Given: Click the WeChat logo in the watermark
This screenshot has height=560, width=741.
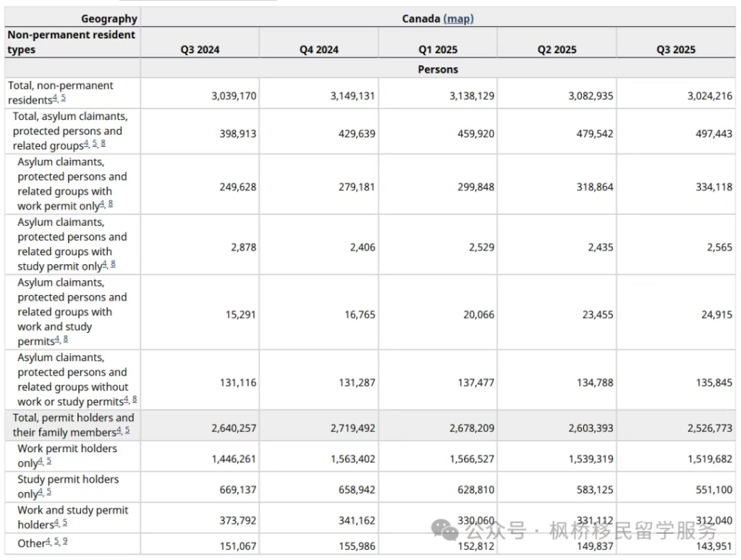Looking at the screenshot, I should point(445,530).
